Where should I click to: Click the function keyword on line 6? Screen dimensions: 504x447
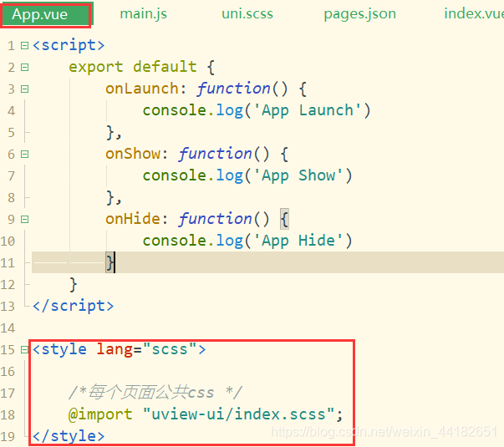click(216, 154)
